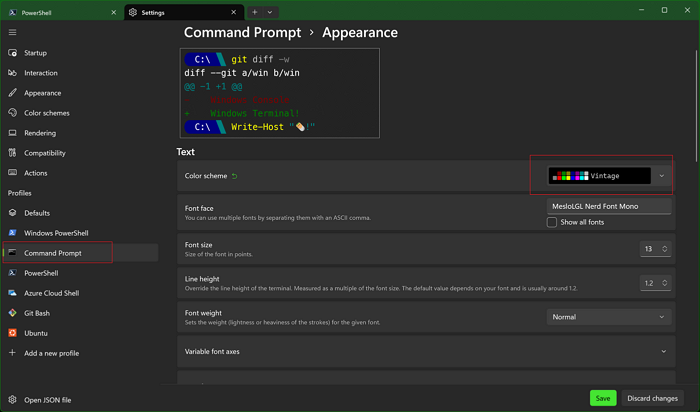Click the Font size value field
Image resolution: width=700 pixels, height=412 pixels.
(650, 249)
